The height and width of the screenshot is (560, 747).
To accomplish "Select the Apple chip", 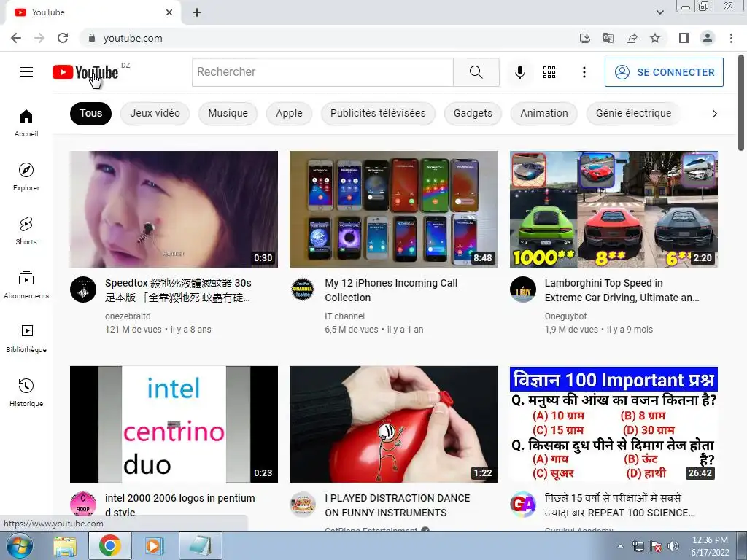I will click(x=289, y=113).
